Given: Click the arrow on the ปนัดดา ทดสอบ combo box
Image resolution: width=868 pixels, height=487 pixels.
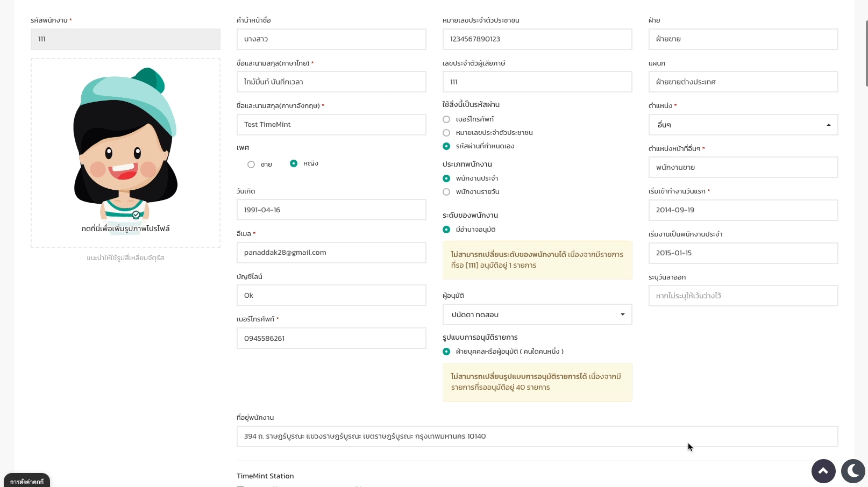Looking at the screenshot, I should [x=622, y=314].
